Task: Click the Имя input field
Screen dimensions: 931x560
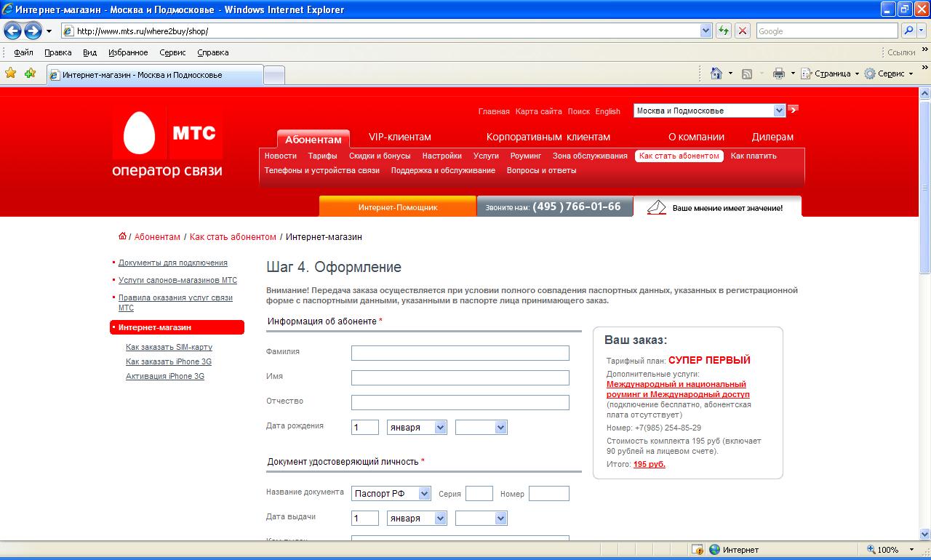Action: tap(460, 377)
